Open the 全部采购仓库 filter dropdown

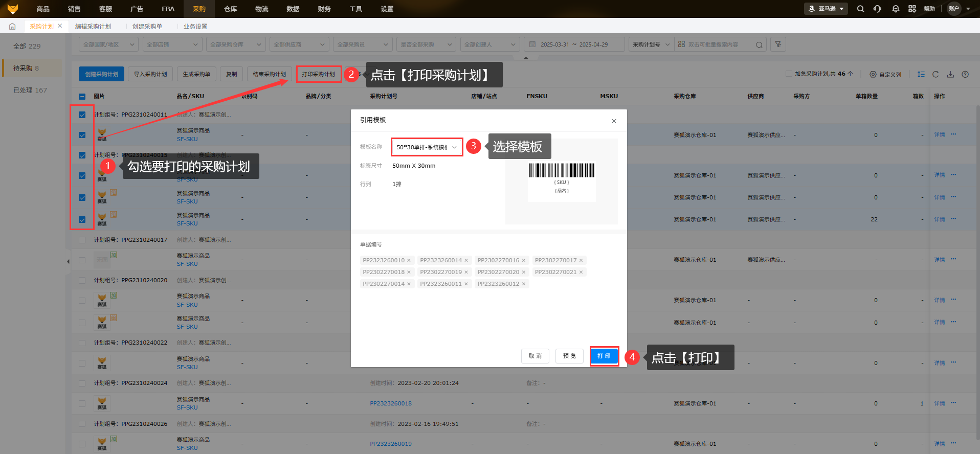point(236,44)
